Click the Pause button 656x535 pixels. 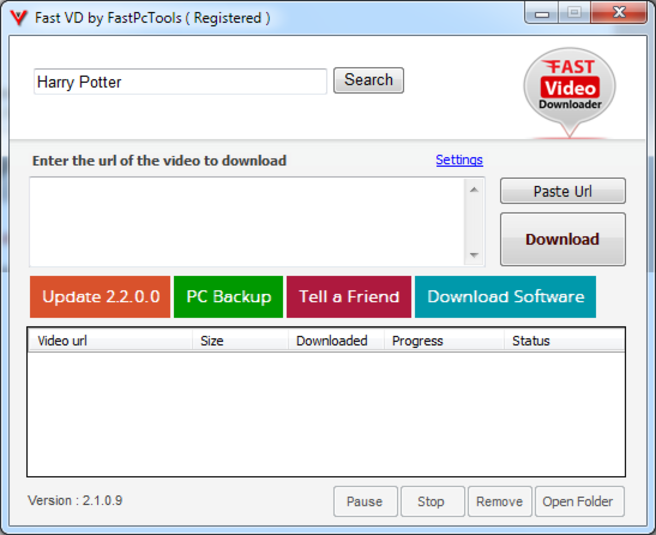coord(365,501)
